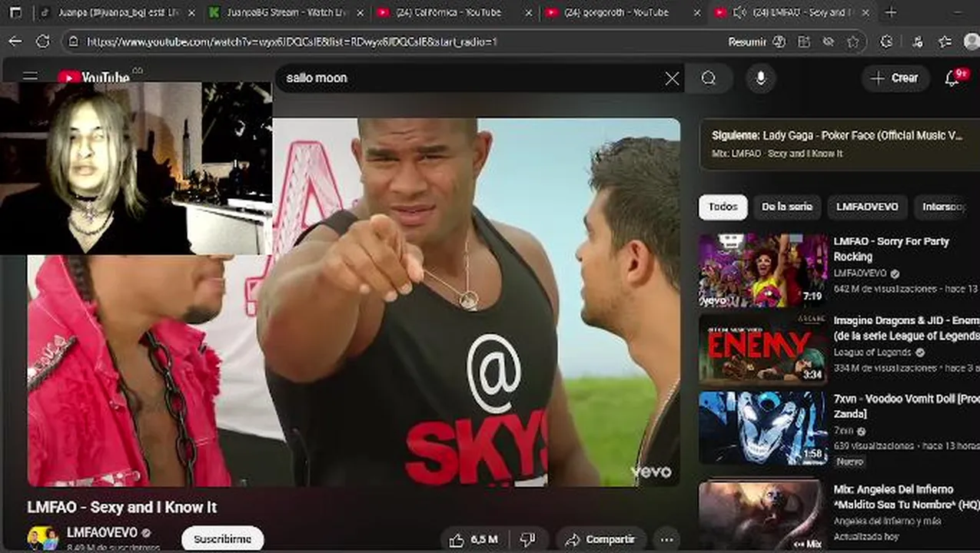Open 7xvn - Voodoo Vomit Doll title

906,406
